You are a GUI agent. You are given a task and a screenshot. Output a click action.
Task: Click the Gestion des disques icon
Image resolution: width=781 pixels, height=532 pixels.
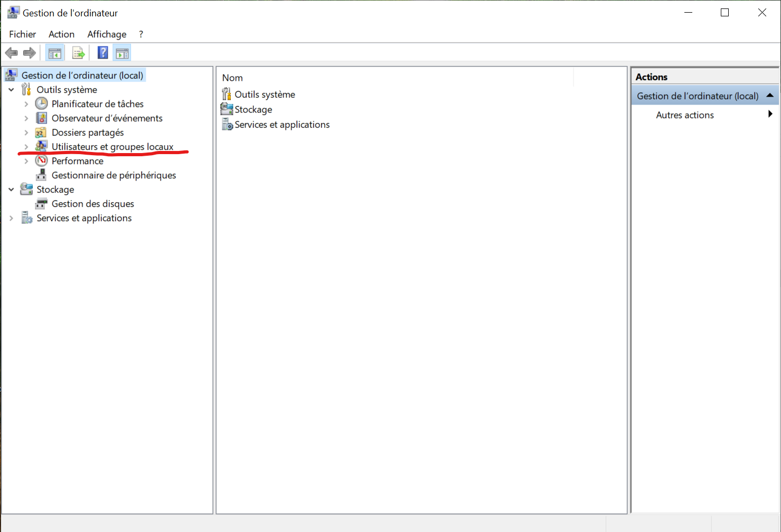[41, 204]
